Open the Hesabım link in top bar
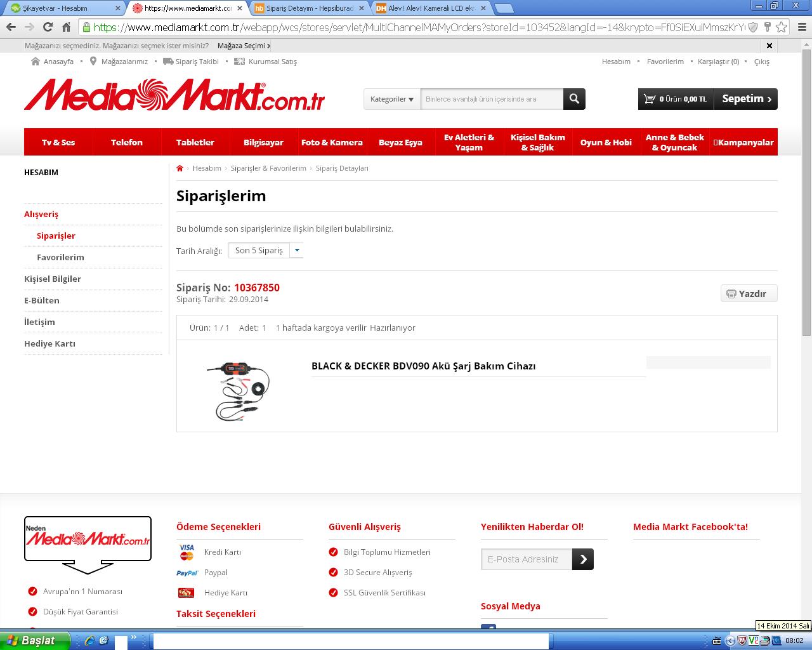Screen dimensions: 812x650 [x=616, y=62]
